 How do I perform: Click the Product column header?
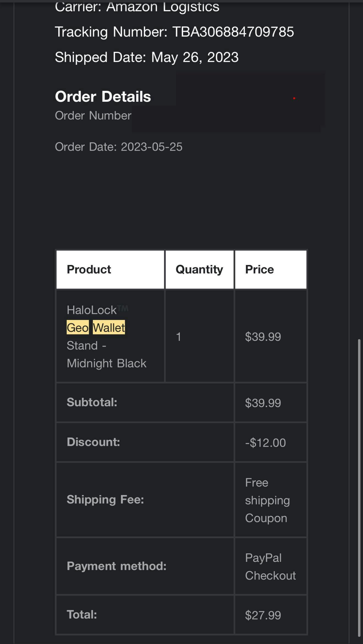tap(89, 269)
